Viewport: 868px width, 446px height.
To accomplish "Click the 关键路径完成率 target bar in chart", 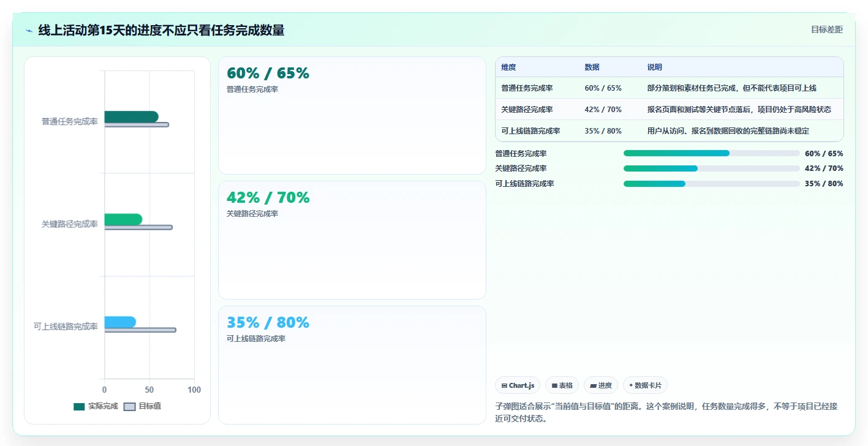I will coord(138,228).
